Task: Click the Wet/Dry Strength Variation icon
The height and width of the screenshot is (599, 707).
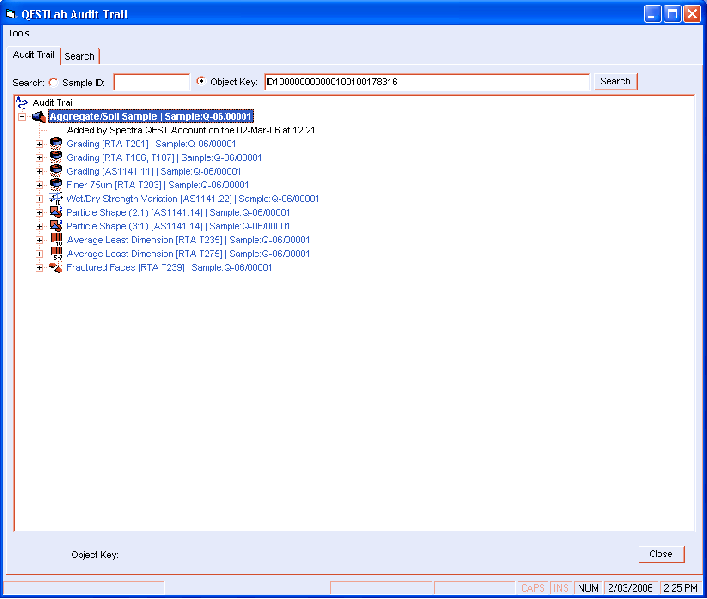Action: 56,198
